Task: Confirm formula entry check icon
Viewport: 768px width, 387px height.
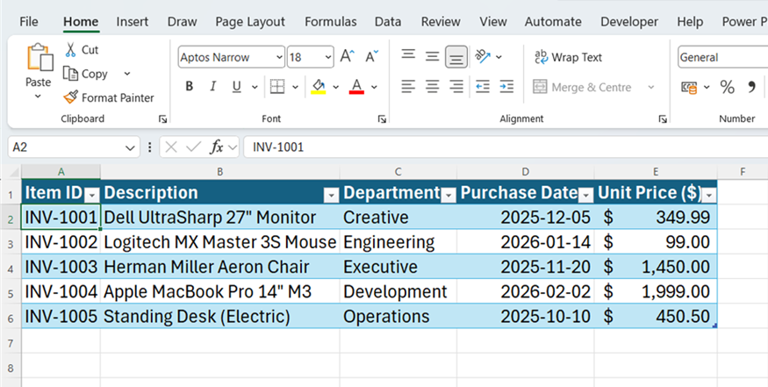Action: tap(193, 147)
